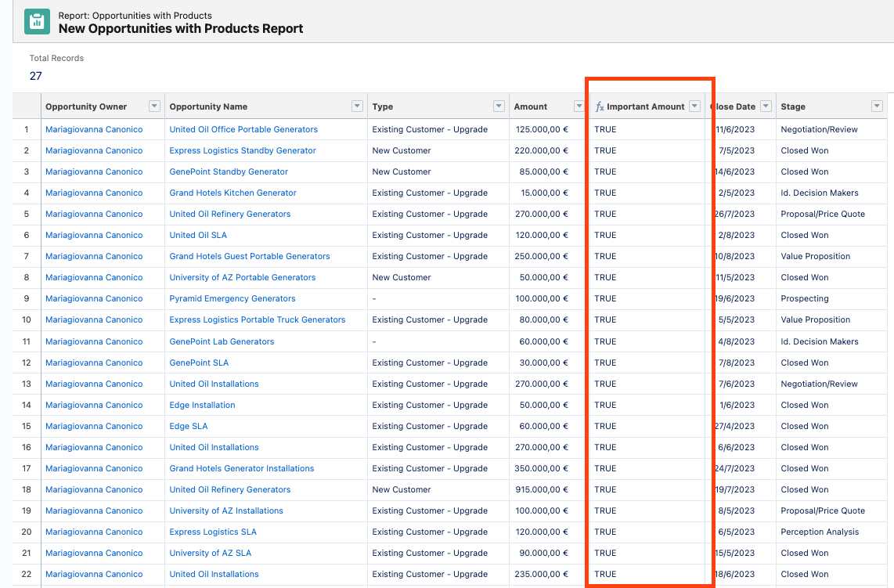Screen dimensions: 894x588
Task: Select the Perception Analysis stage cell
Action: click(820, 532)
